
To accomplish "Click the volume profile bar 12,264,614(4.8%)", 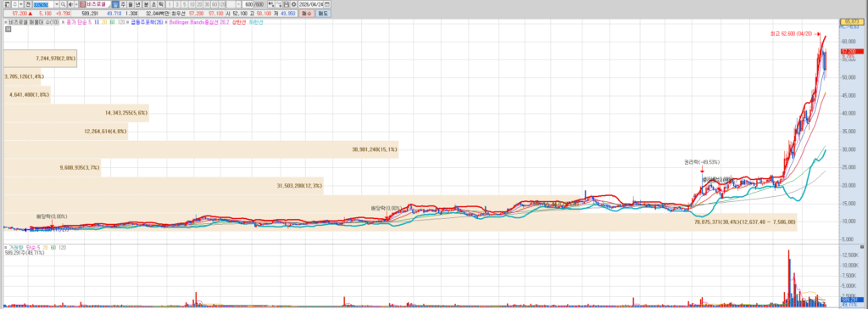I will point(65,131).
